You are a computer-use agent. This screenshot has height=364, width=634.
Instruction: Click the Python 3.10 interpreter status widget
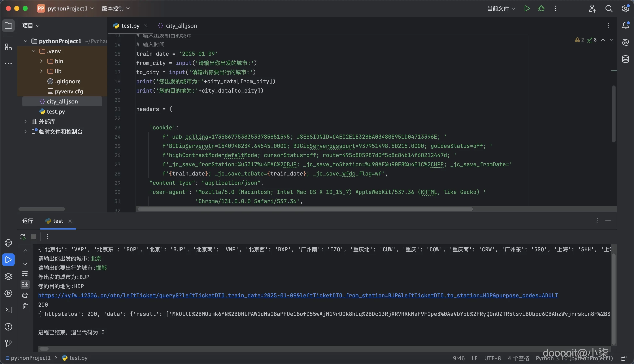click(574, 358)
